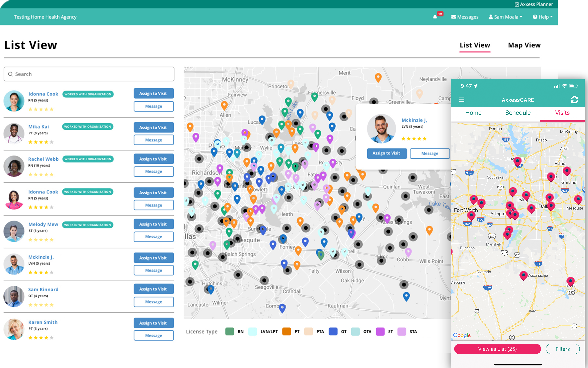Image resolution: width=588 pixels, height=368 pixels.
Task: Click the Google logo on phone map
Action: click(462, 335)
